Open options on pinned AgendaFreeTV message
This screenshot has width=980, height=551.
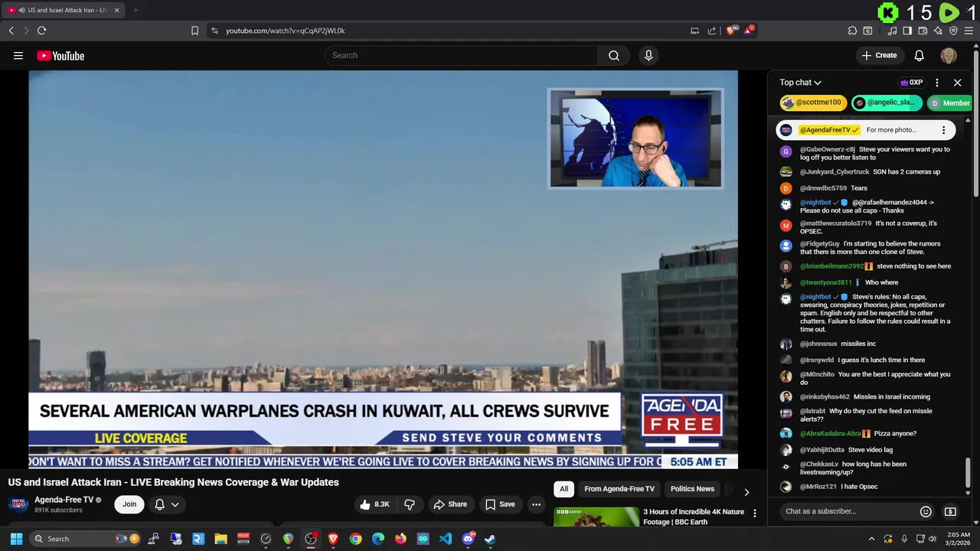tap(943, 130)
